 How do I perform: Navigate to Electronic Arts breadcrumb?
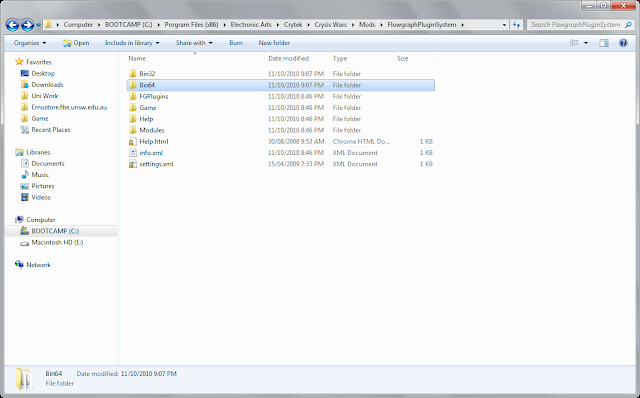[x=251, y=25]
